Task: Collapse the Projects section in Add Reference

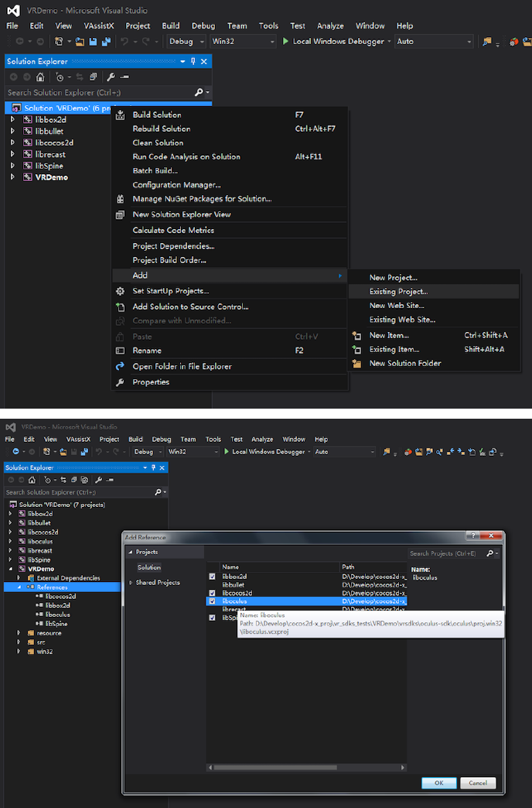Action: pyautogui.click(x=131, y=552)
